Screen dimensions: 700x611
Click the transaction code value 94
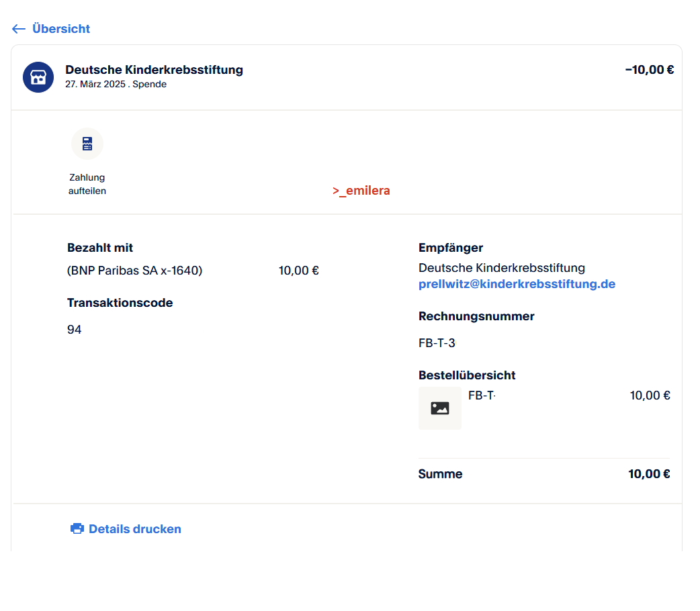coord(74,330)
